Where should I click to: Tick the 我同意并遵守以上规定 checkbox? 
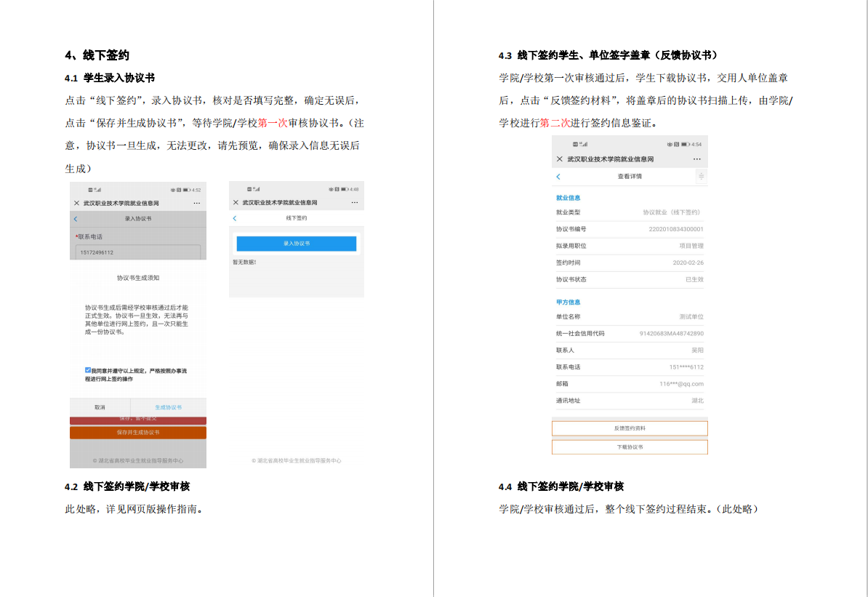pyautogui.click(x=87, y=370)
